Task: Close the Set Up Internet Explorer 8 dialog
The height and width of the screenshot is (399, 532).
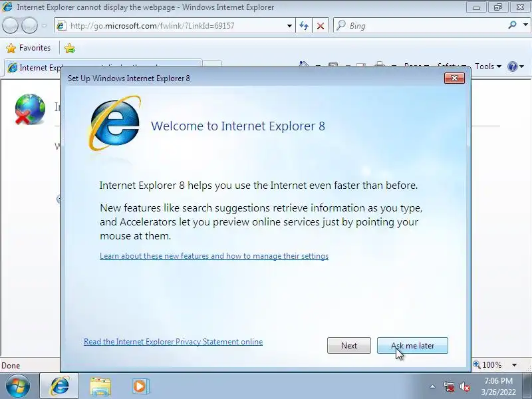Action: coord(454,78)
